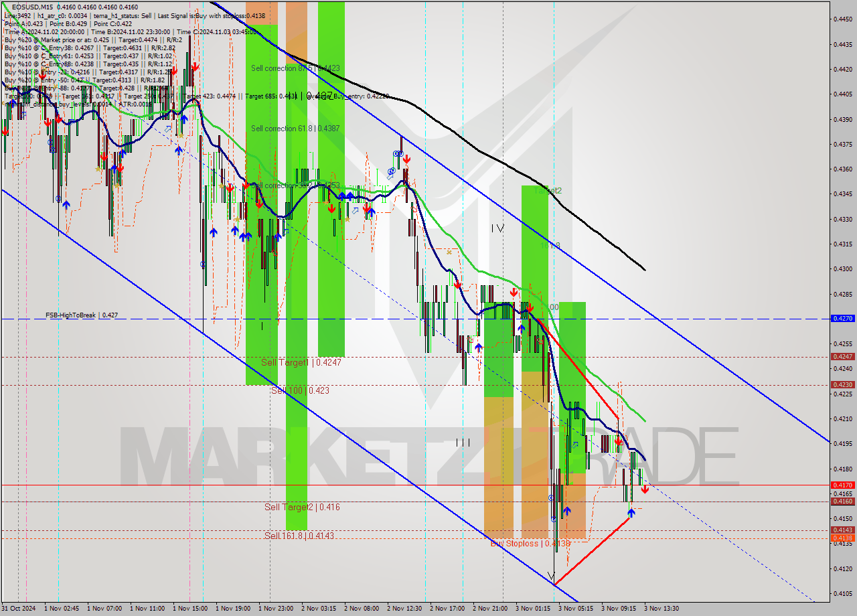Select the 0.4300 price axis value

[842, 269]
